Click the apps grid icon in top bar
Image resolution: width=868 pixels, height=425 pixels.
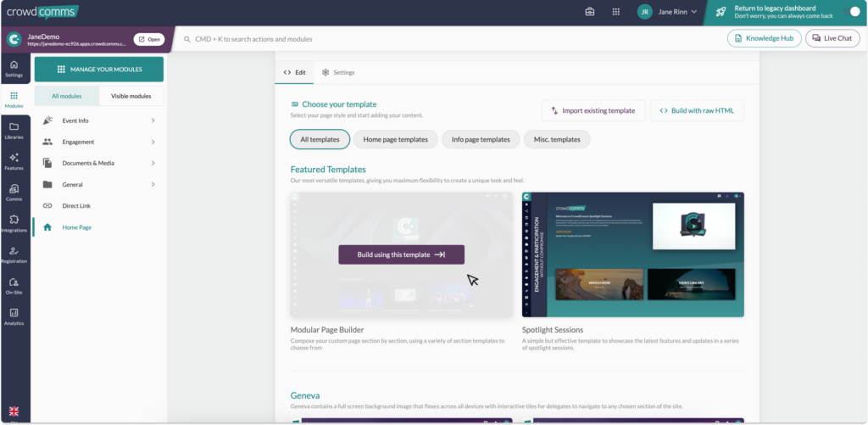[x=615, y=12]
